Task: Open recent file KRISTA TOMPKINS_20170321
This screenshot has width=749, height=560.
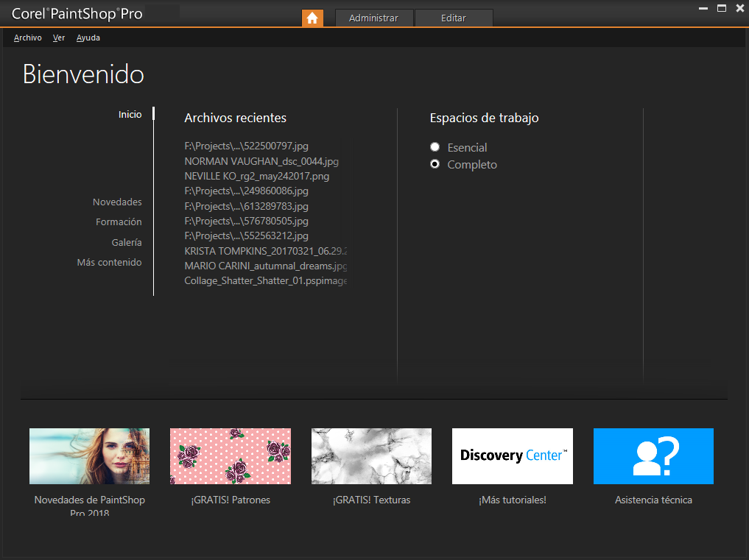Action: [x=266, y=251]
